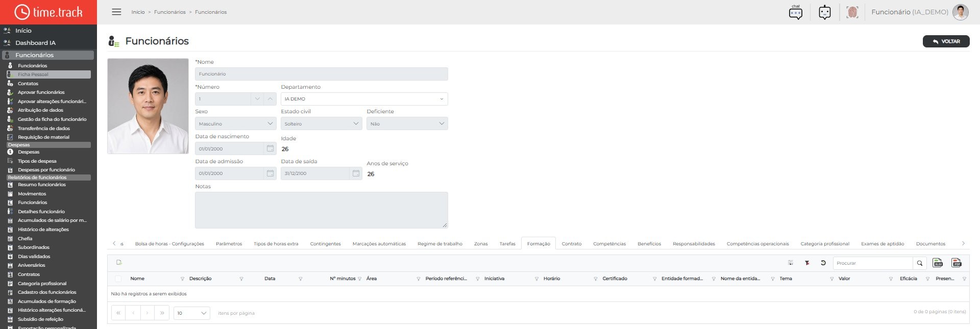The width and height of the screenshot is (980, 329).
Task: Export the grid to XLSX
Action: click(938, 263)
